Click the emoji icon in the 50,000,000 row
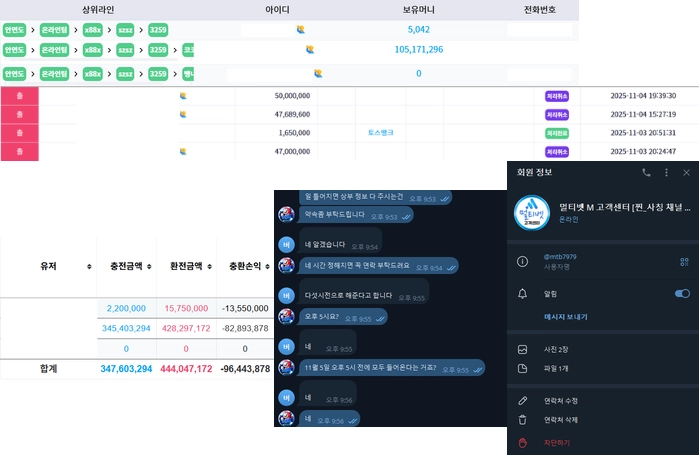Viewport: 699px width, 455px height. (183, 96)
